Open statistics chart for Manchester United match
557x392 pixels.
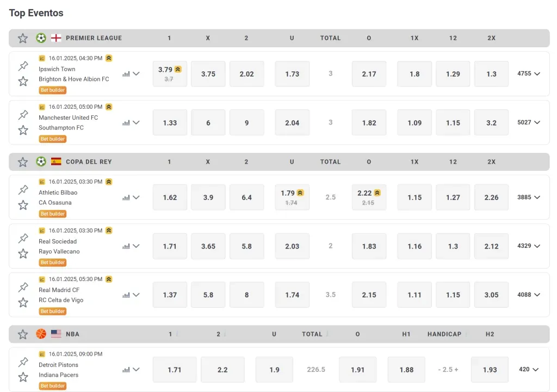(126, 123)
